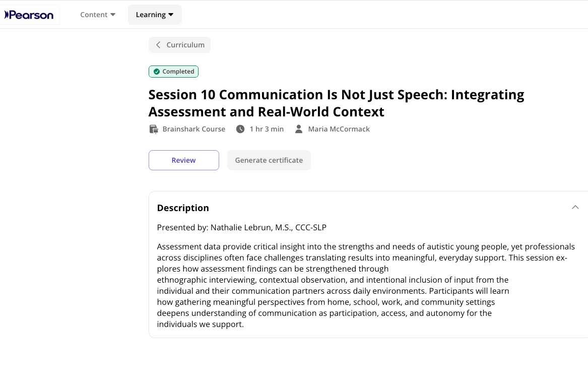588x392 pixels.
Task: Open the Content dropdown menu
Action: tap(98, 15)
